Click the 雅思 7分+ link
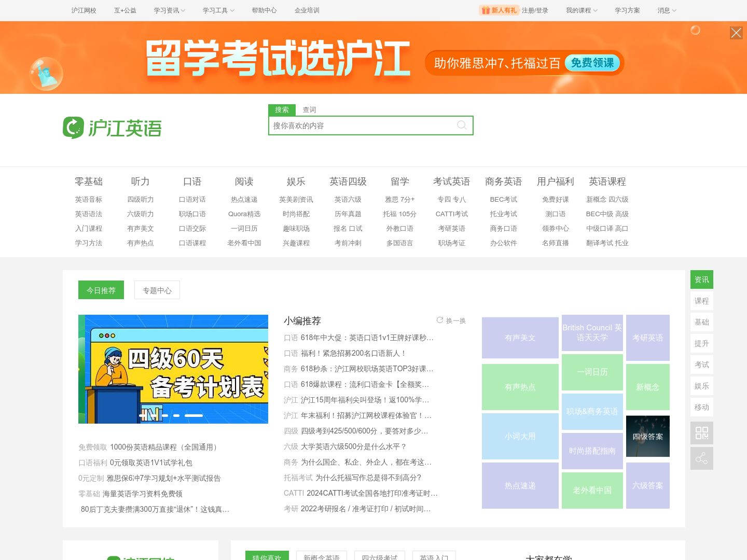Viewport: 747px width, 560px height. click(x=400, y=199)
